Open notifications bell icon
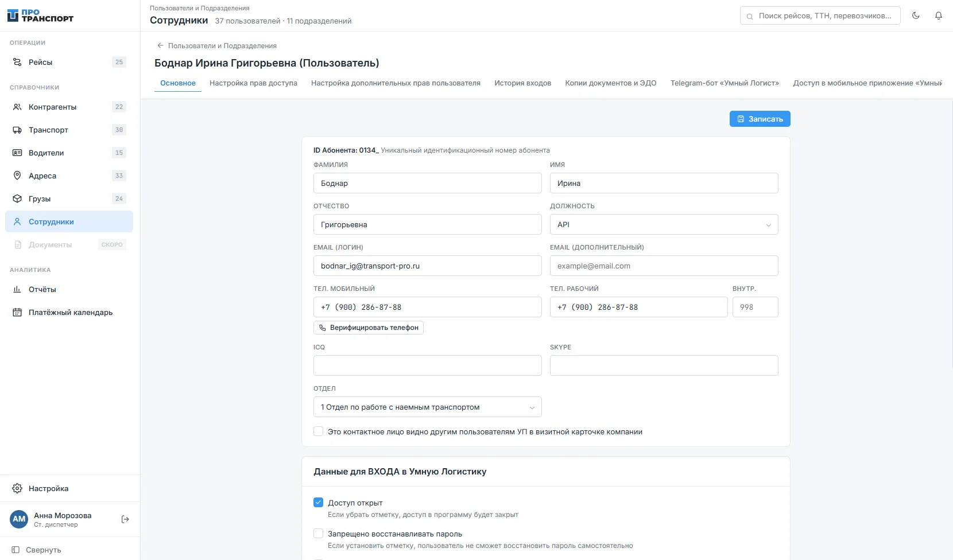 click(939, 15)
